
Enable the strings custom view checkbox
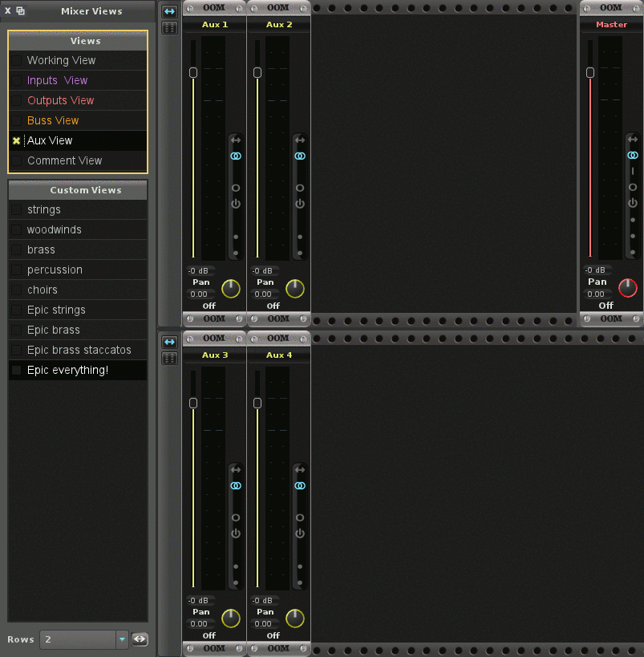[x=16, y=209]
